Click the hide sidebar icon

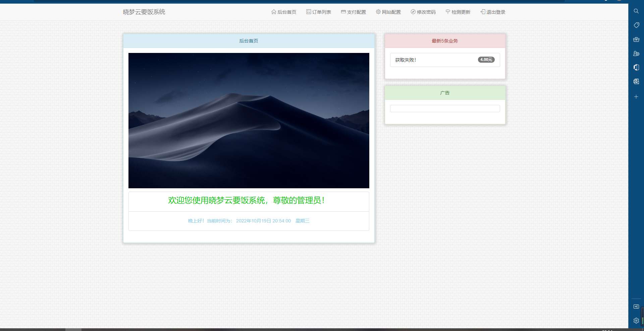[636, 307]
